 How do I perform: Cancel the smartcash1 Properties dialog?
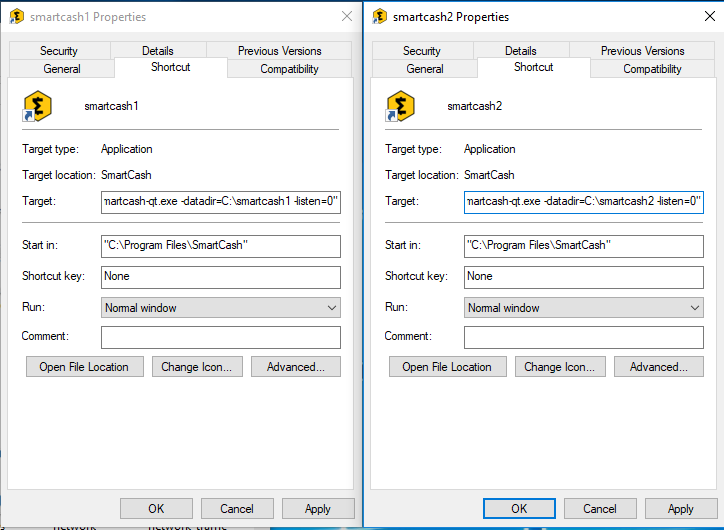click(x=237, y=508)
